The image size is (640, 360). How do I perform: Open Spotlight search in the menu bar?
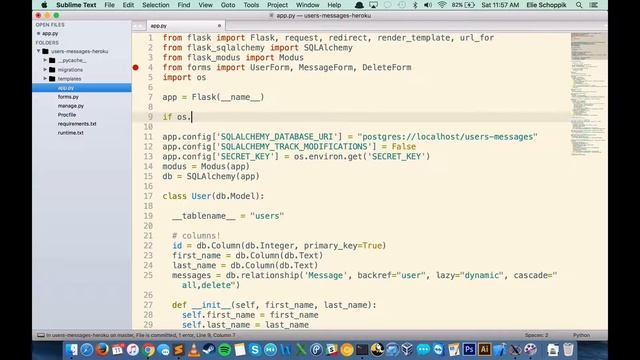coord(579,5)
